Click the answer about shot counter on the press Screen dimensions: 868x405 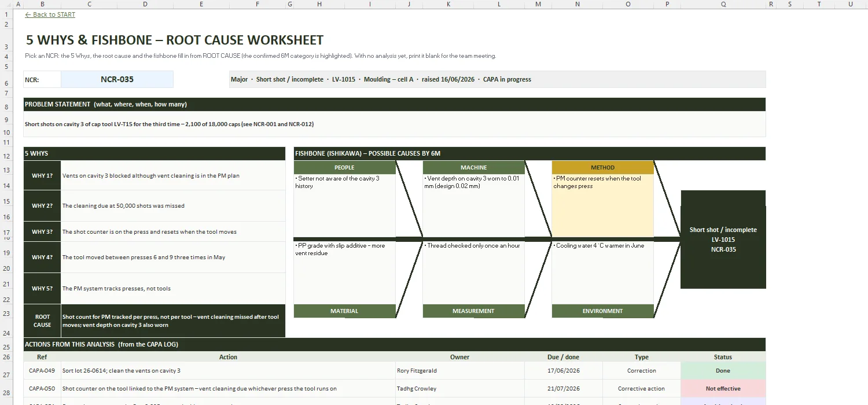173,231
